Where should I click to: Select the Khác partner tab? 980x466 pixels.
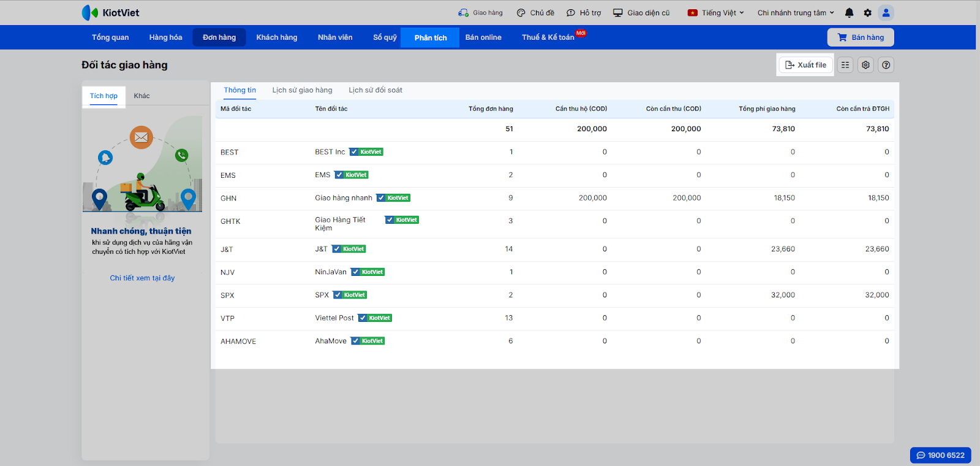point(141,96)
